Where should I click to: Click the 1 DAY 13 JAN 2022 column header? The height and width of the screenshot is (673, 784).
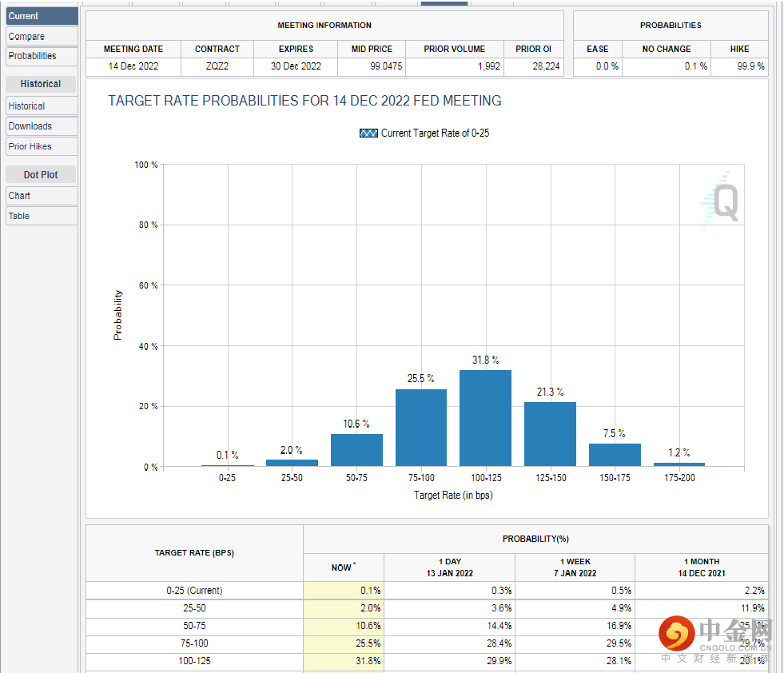click(449, 567)
